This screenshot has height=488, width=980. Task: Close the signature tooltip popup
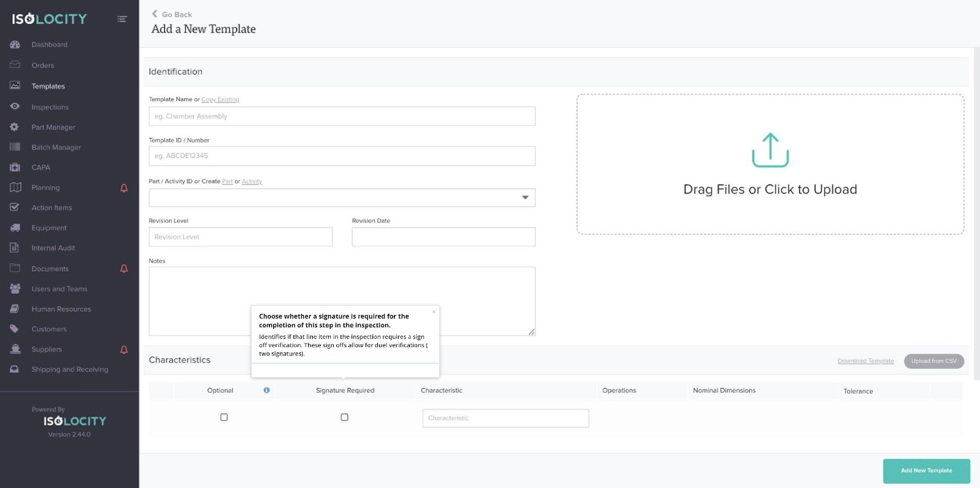click(434, 312)
